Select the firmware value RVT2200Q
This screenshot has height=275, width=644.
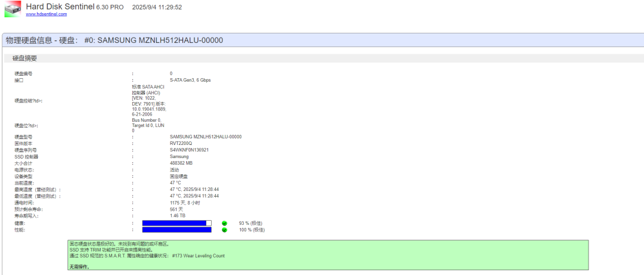coord(181,143)
